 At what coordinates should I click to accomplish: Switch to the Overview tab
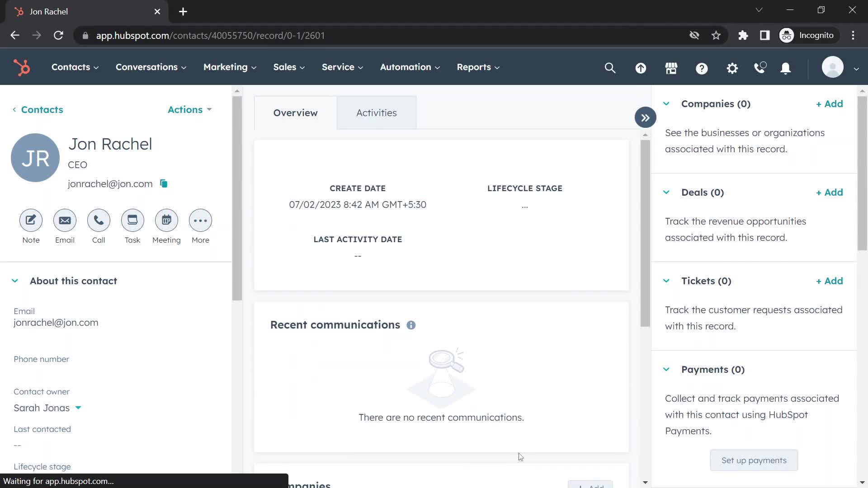tap(296, 113)
